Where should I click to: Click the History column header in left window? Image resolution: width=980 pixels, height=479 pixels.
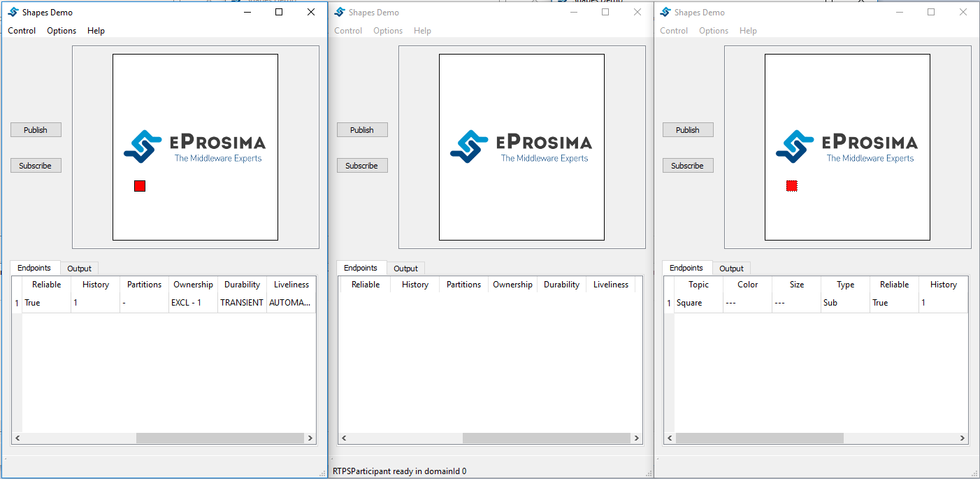click(x=96, y=285)
